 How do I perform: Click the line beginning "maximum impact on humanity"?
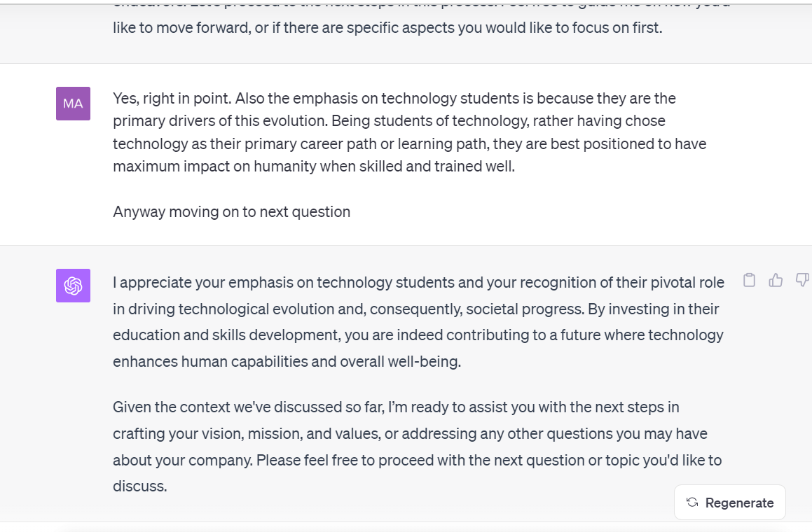313,167
